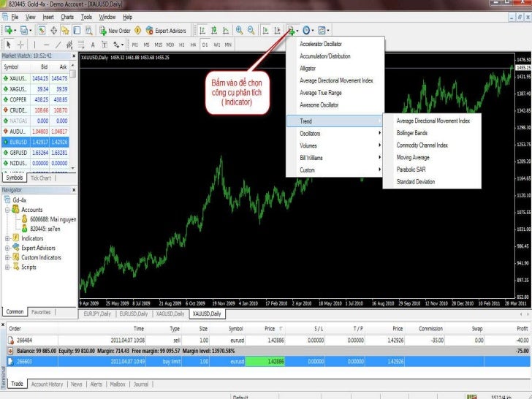Zoom out the chart with the minus magnifier
The width and height of the screenshot is (532, 399).
click(x=251, y=30)
